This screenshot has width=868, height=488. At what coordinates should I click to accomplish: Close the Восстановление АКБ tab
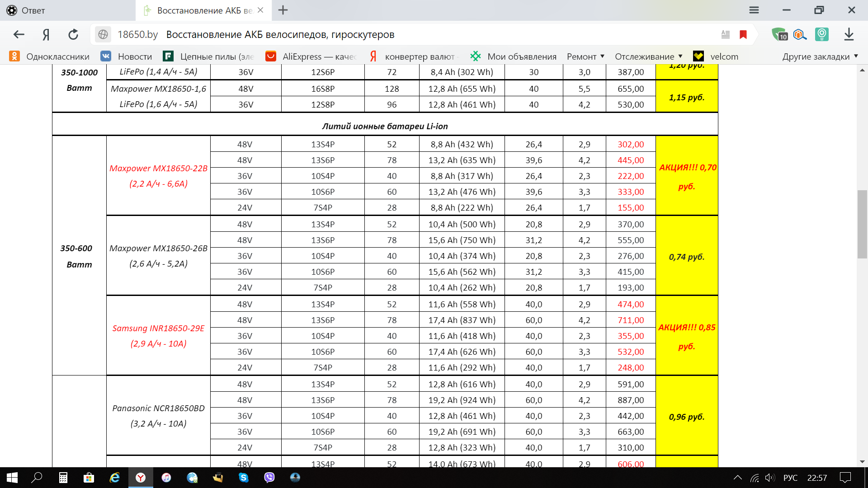[x=260, y=10]
